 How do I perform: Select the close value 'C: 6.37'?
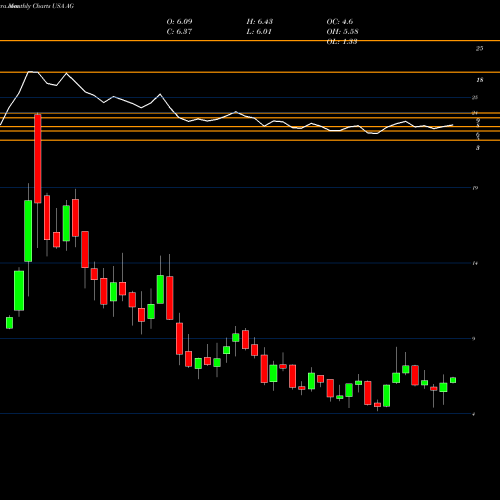[179, 32]
